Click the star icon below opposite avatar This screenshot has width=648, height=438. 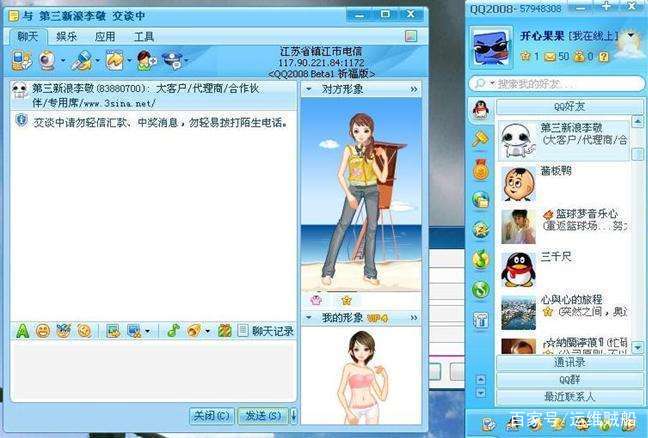pos(346,300)
